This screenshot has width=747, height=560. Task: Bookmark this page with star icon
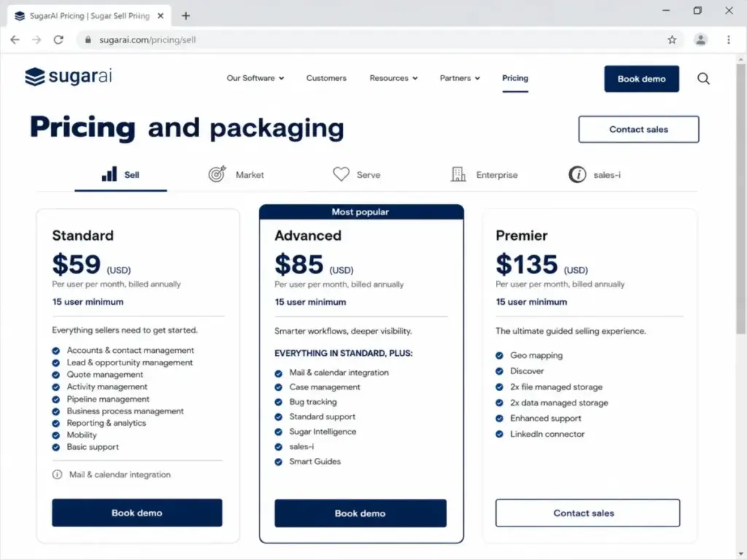point(672,40)
